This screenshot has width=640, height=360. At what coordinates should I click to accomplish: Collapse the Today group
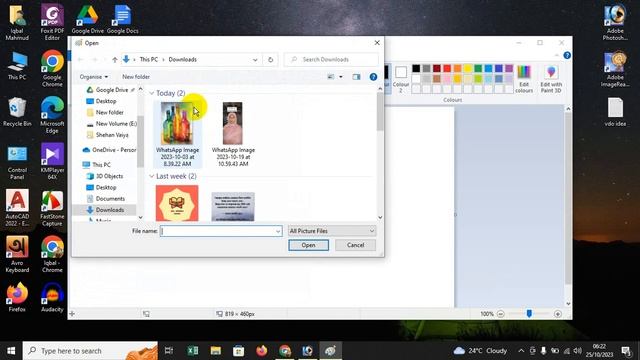pyautogui.click(x=151, y=93)
